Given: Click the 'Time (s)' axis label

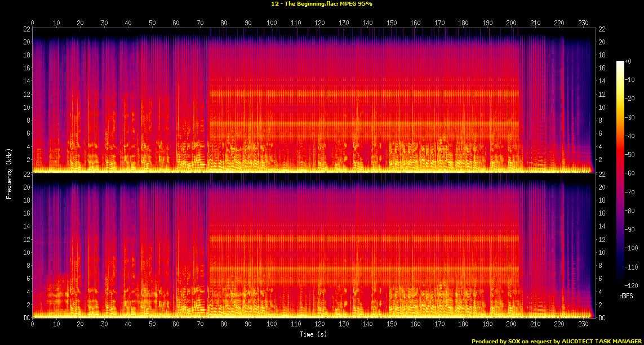Looking at the screenshot, I should (313, 334).
